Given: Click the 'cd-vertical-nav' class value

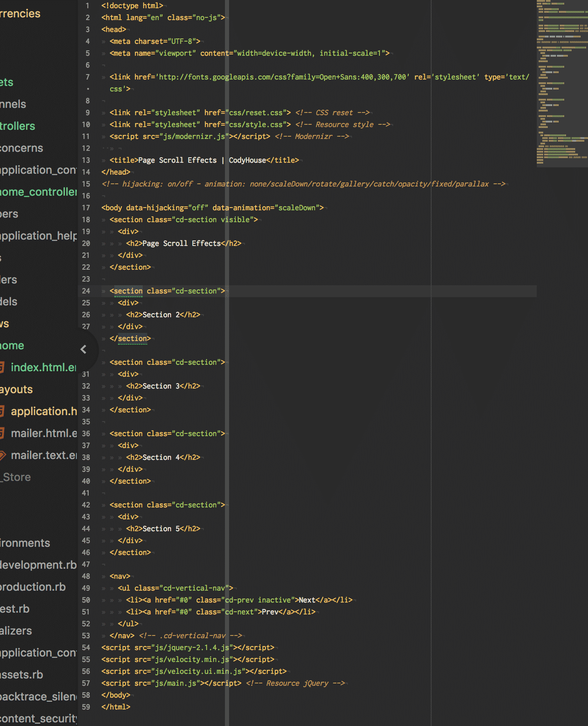Looking at the screenshot, I should click(194, 588).
